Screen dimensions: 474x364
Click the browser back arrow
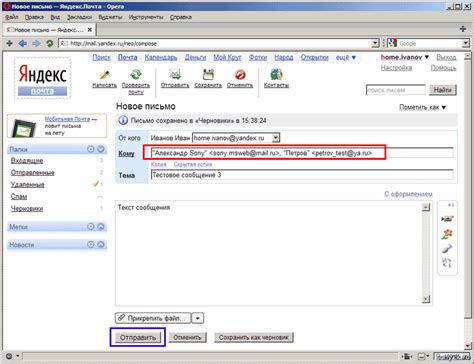[23, 43]
